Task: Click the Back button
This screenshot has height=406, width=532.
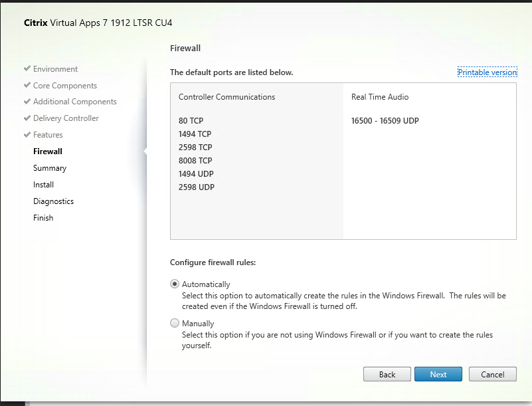Action: [x=387, y=374]
